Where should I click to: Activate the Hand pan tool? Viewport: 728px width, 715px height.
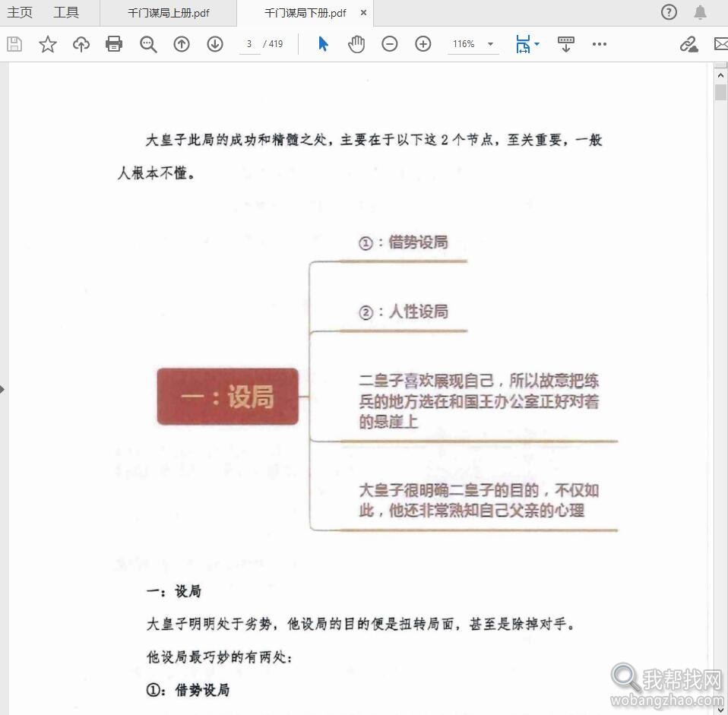click(x=356, y=44)
